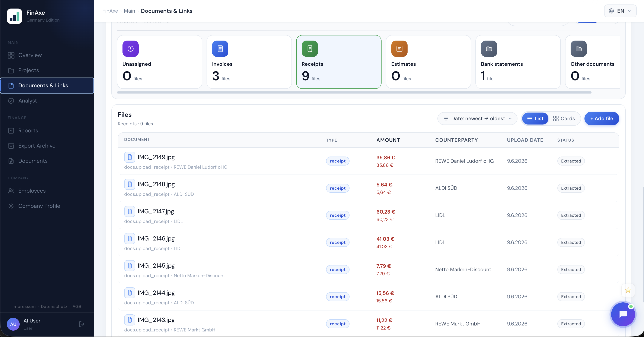This screenshot has height=337, width=644.
Task: Open the chat bubble widget
Action: (x=623, y=314)
